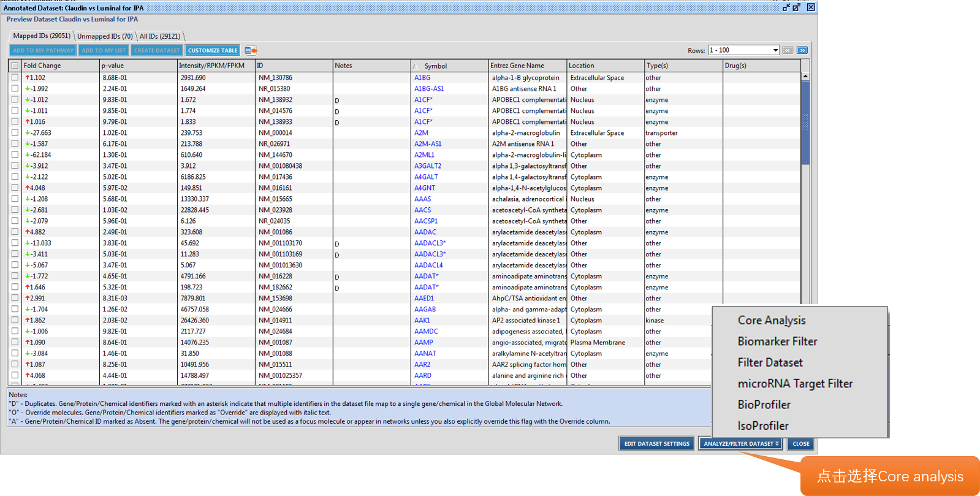
Task: Check the row for AARD
Action: (15, 375)
